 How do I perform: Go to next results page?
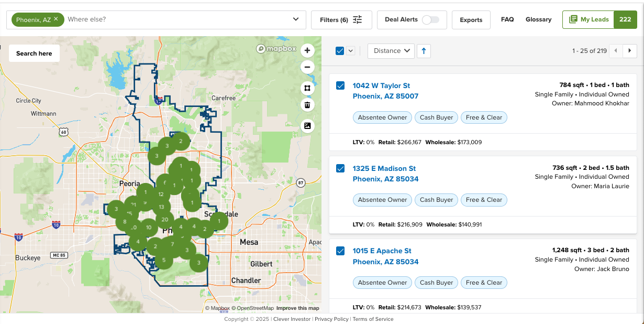pyautogui.click(x=629, y=51)
